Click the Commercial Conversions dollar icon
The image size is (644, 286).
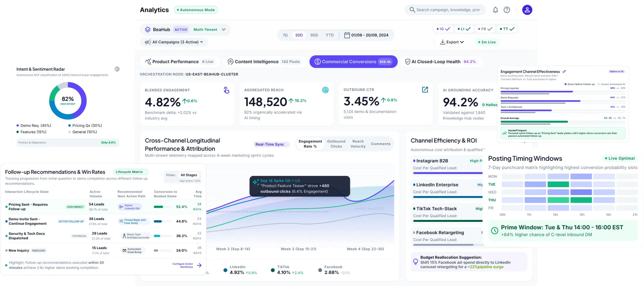pos(317,62)
